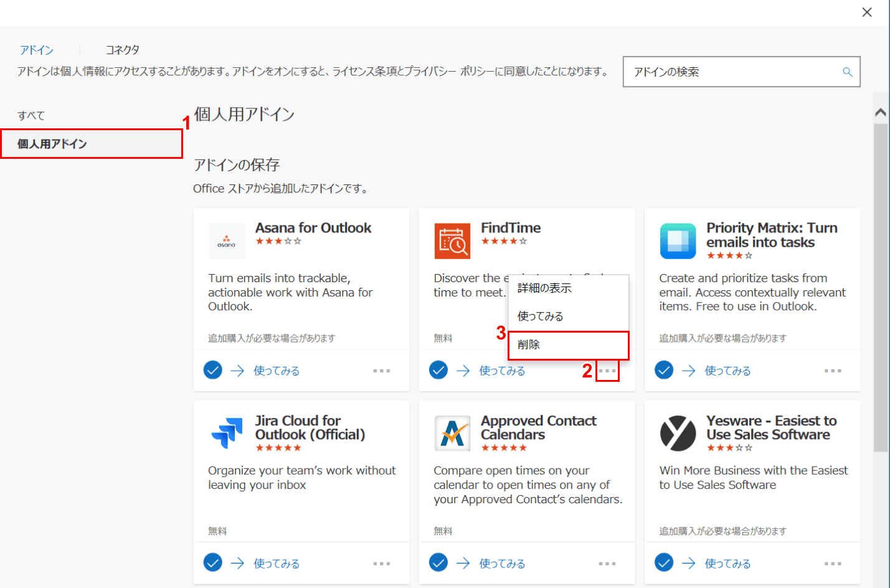Select すべて category in sidebar
The width and height of the screenshot is (890, 588).
coord(31,116)
